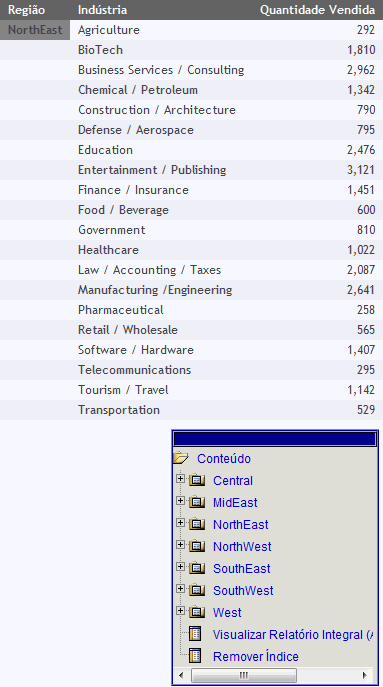
Task: Select the BioTech row label
Action: (100, 50)
